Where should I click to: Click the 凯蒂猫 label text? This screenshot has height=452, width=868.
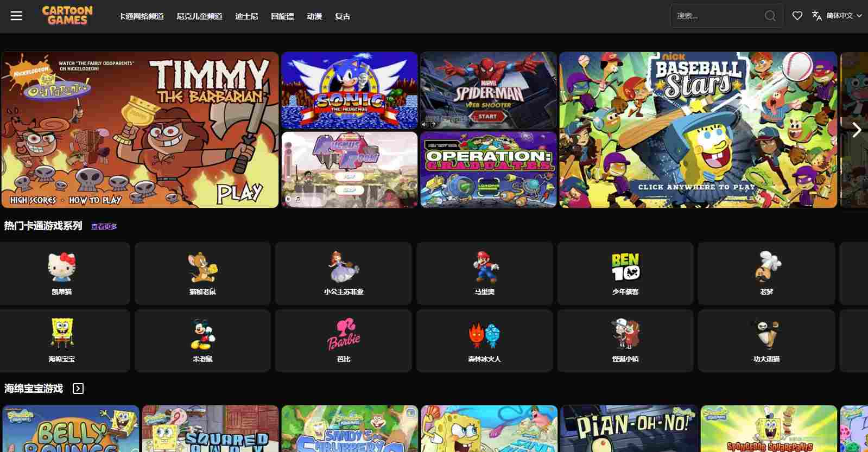pos(62,291)
